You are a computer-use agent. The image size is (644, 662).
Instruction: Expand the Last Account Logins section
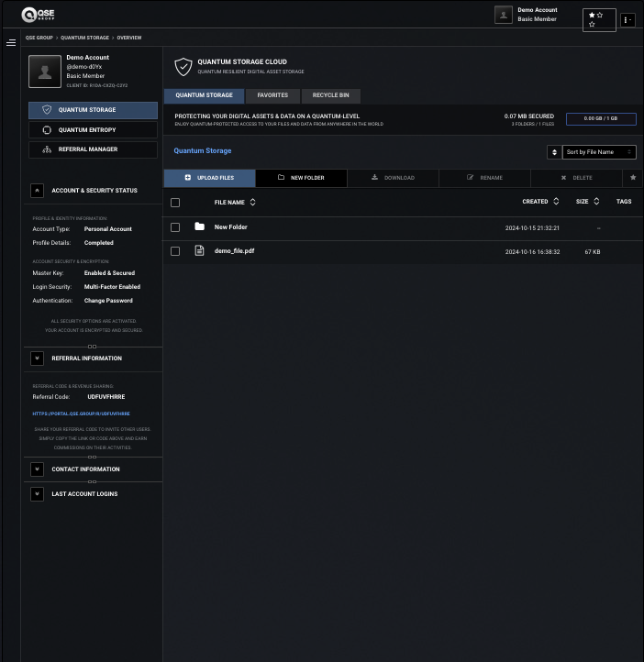click(38, 494)
